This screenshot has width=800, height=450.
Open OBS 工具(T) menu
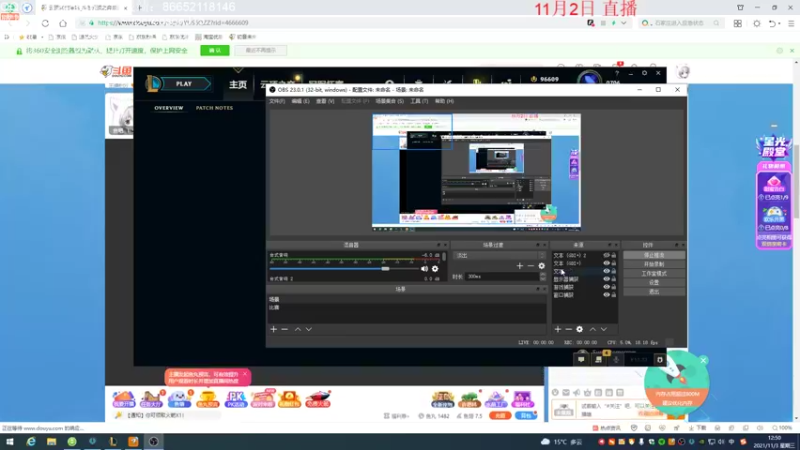(419, 101)
